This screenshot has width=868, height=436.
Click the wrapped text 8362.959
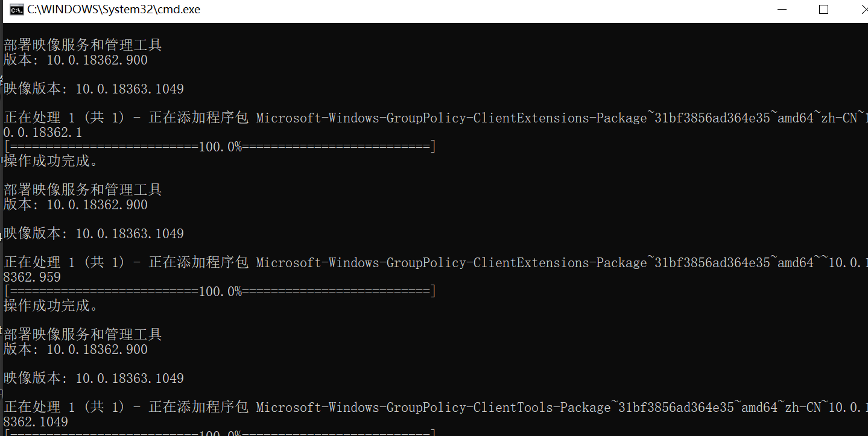click(32, 277)
